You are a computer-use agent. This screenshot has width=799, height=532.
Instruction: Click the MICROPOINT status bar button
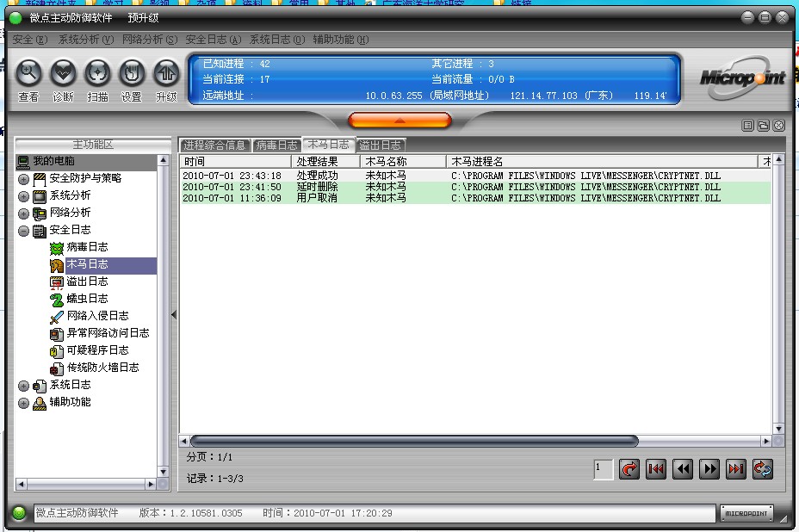(x=746, y=513)
